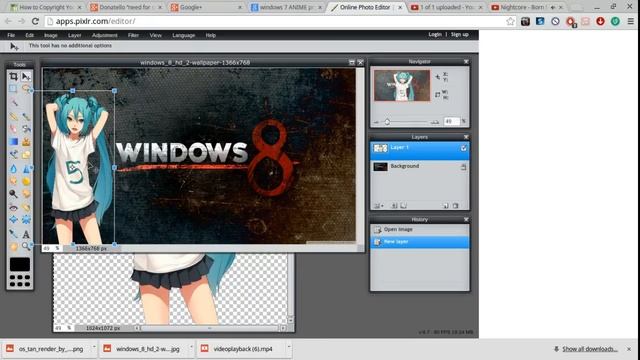Open dropdown for videoplayback mp4 download

(x=289, y=347)
